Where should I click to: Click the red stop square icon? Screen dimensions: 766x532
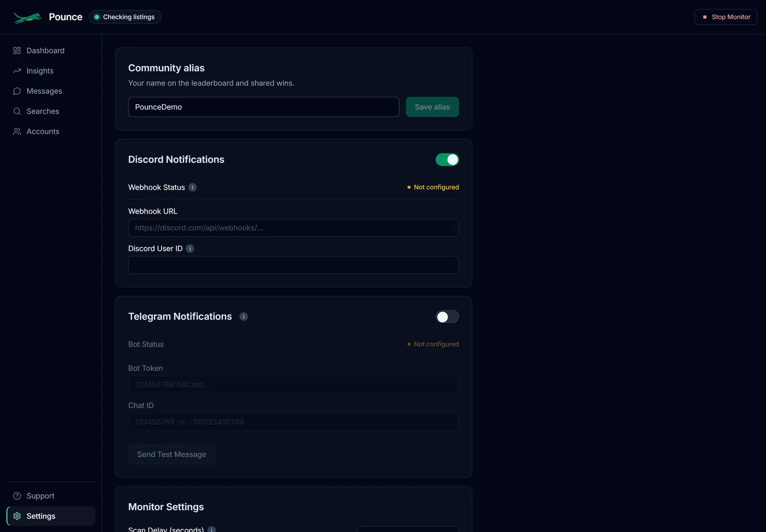705,17
